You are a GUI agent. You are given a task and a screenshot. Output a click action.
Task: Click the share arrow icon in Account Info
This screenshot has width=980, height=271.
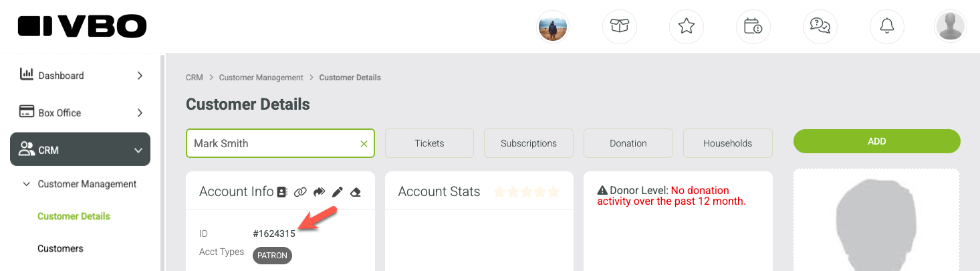[319, 192]
